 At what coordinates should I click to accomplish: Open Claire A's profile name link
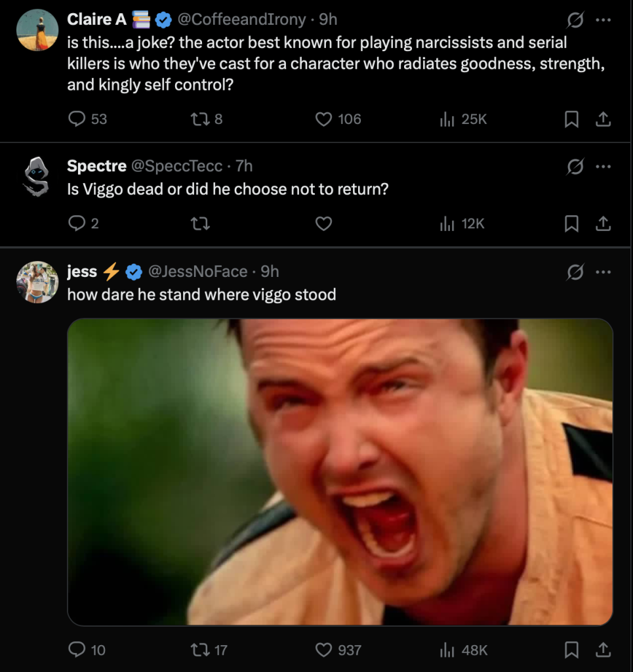click(96, 20)
